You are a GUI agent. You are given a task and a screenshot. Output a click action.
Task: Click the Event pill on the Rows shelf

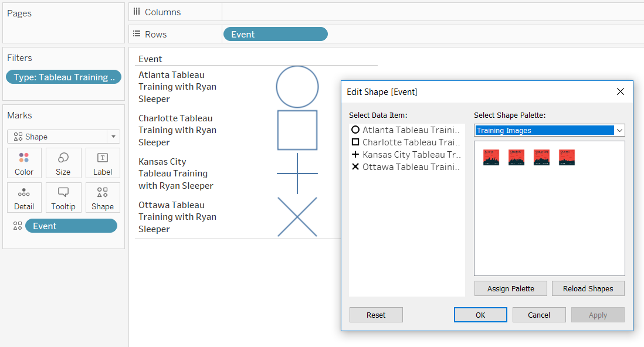pos(275,34)
